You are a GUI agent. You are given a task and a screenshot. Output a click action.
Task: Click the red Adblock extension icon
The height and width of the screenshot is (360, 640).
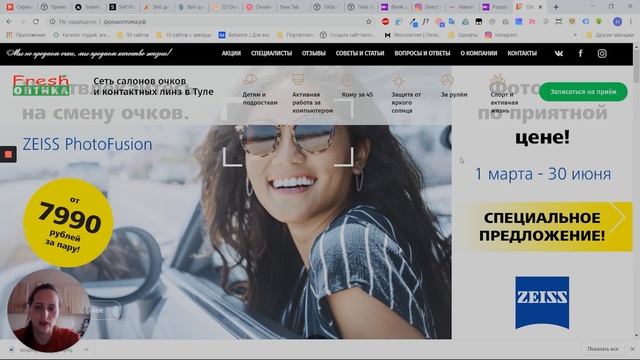click(385, 22)
